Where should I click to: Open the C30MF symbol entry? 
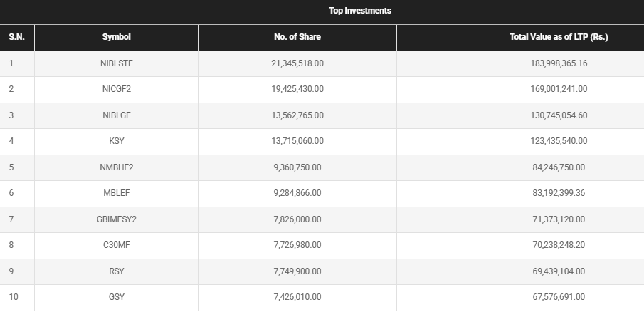pos(117,245)
